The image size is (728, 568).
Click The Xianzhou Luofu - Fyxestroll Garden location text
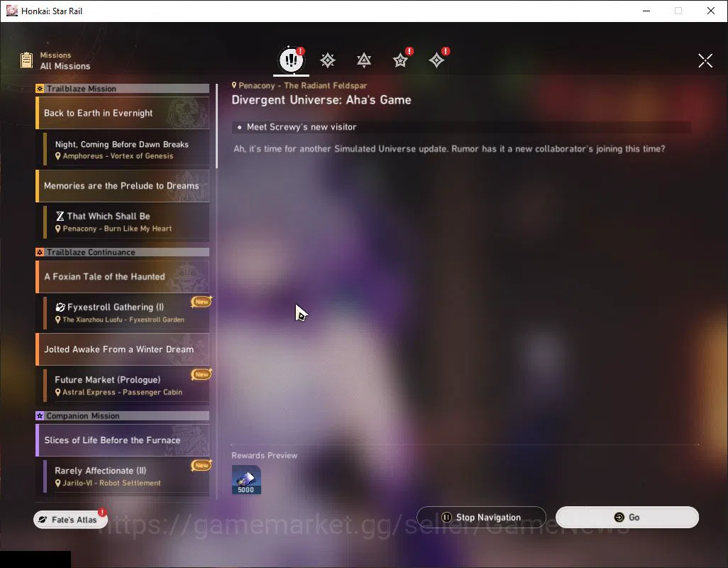pyautogui.click(x=123, y=319)
